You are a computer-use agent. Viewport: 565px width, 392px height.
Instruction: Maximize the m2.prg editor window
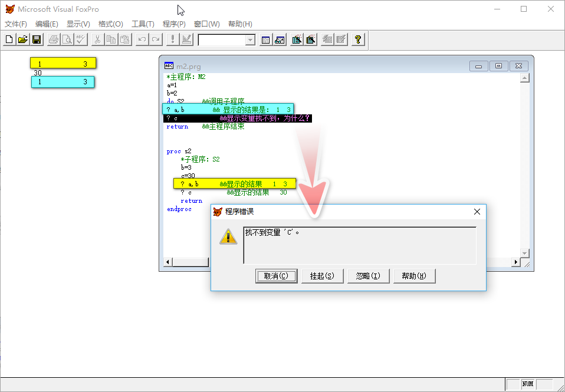point(499,66)
